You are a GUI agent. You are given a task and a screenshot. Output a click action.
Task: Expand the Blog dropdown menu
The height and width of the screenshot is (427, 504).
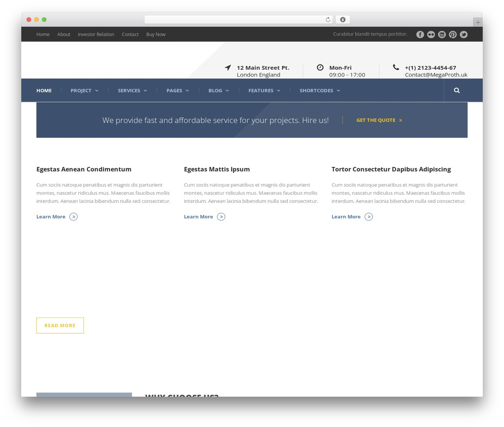tap(219, 91)
